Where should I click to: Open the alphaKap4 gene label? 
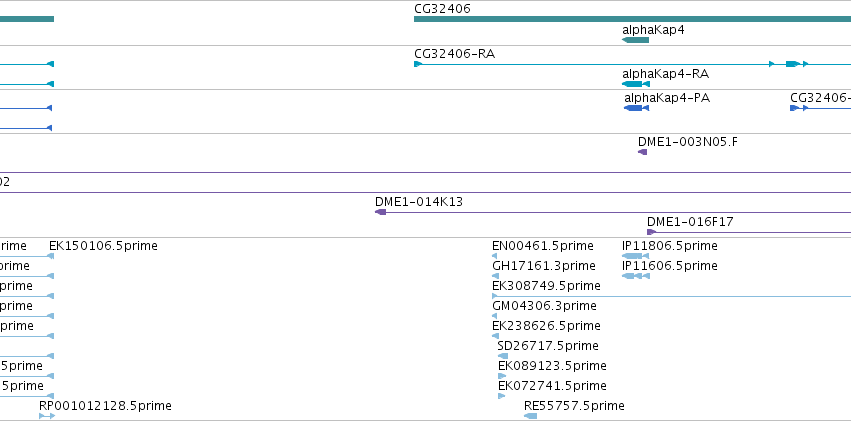coord(653,30)
